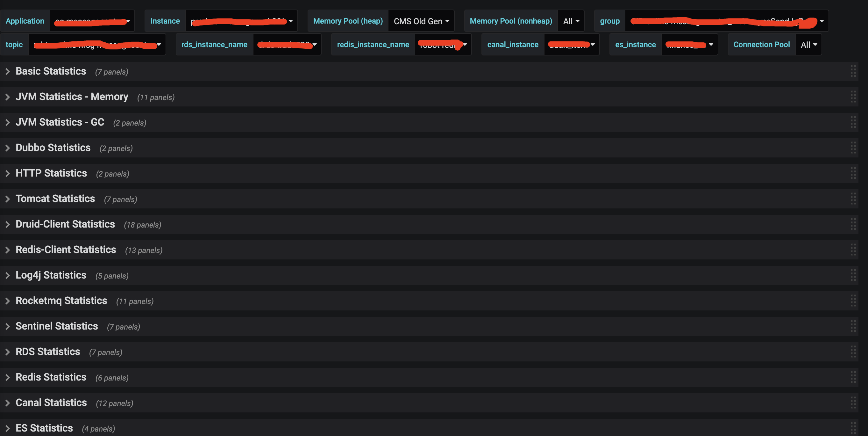Click drag handle on Redis Statistics row
The image size is (868, 436).
(x=853, y=377)
